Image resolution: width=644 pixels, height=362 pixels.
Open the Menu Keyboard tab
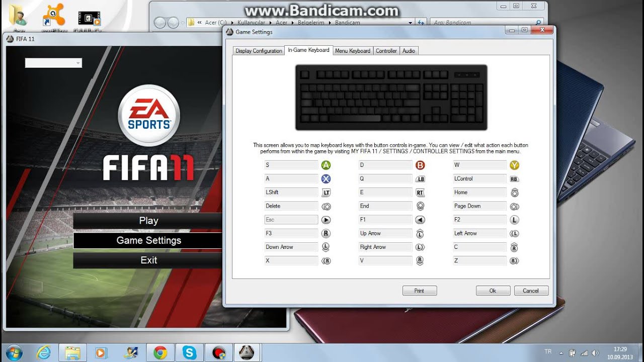click(x=353, y=51)
